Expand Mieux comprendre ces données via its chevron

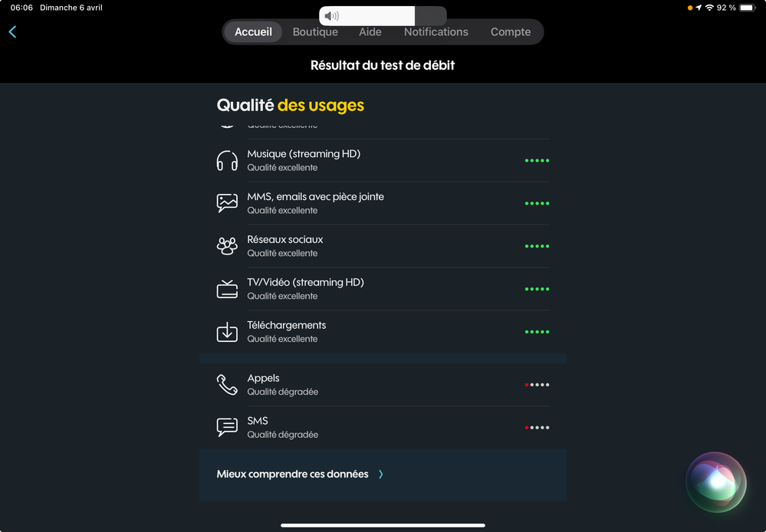pyautogui.click(x=380, y=474)
